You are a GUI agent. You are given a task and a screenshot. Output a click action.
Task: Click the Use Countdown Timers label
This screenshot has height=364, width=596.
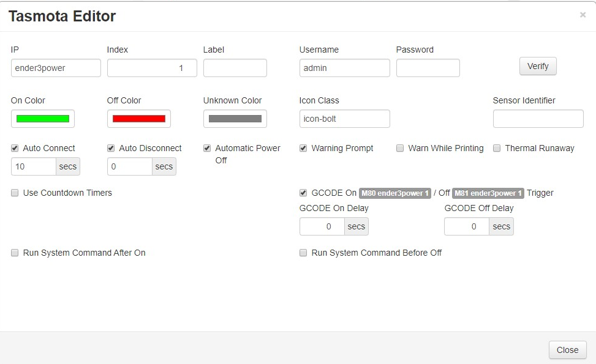tap(67, 193)
